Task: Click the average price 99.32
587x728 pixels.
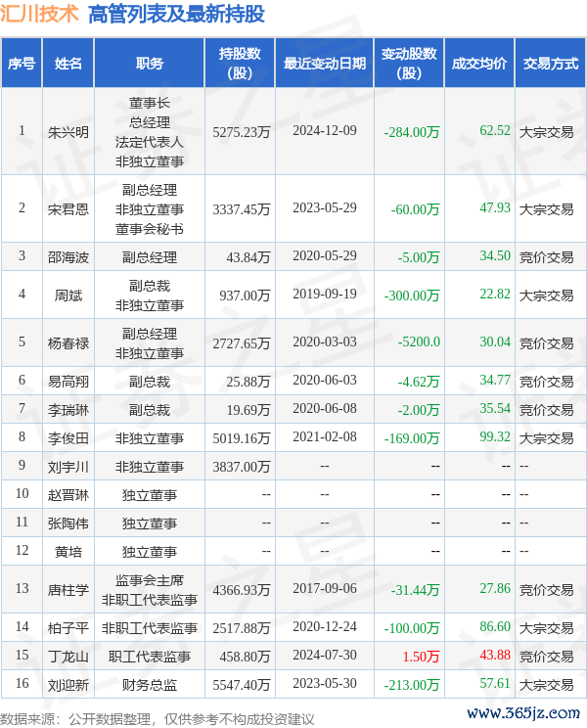Action: point(495,436)
